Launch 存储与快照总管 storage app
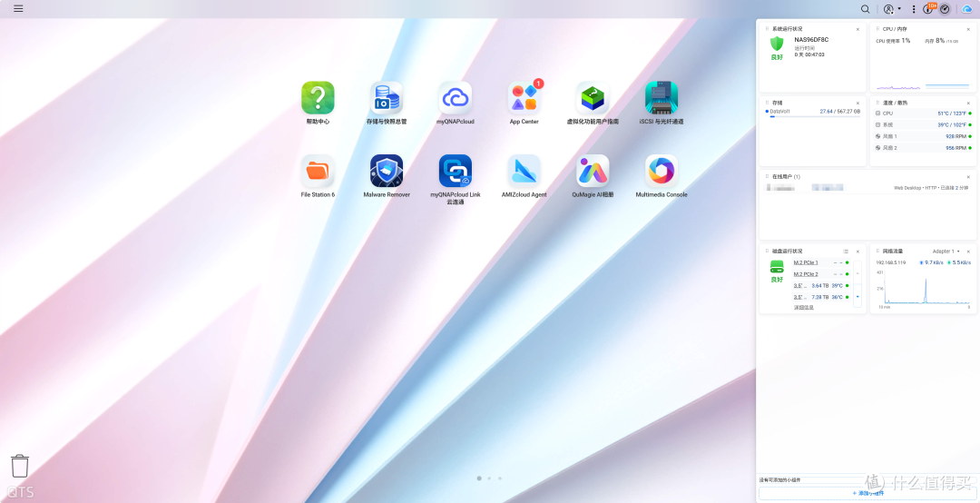The height and width of the screenshot is (503, 980). pyautogui.click(x=387, y=104)
